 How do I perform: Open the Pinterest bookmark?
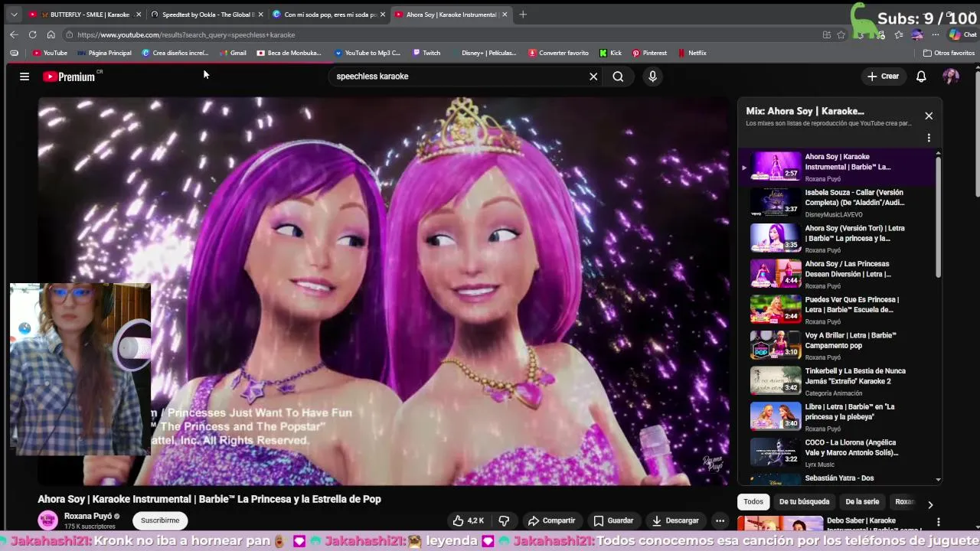[649, 53]
